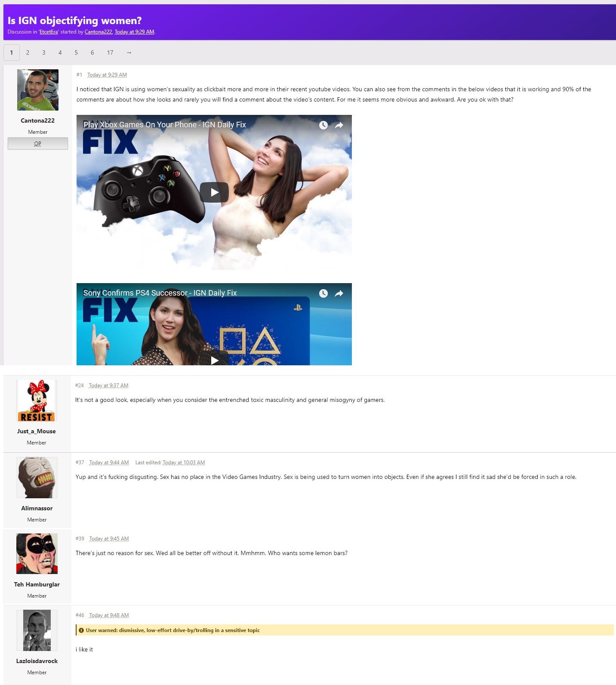Screen dimensions: 616x685
Task: Go to page 2 of thread
Action: tap(28, 52)
